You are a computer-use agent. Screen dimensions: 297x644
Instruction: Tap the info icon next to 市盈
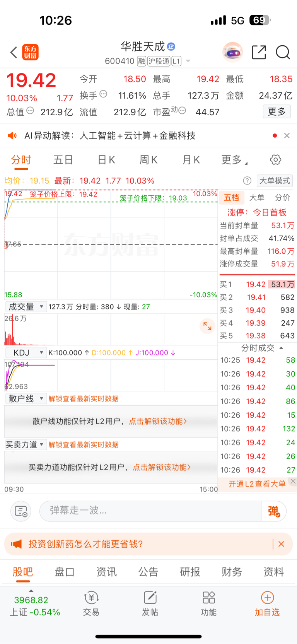click(x=182, y=111)
